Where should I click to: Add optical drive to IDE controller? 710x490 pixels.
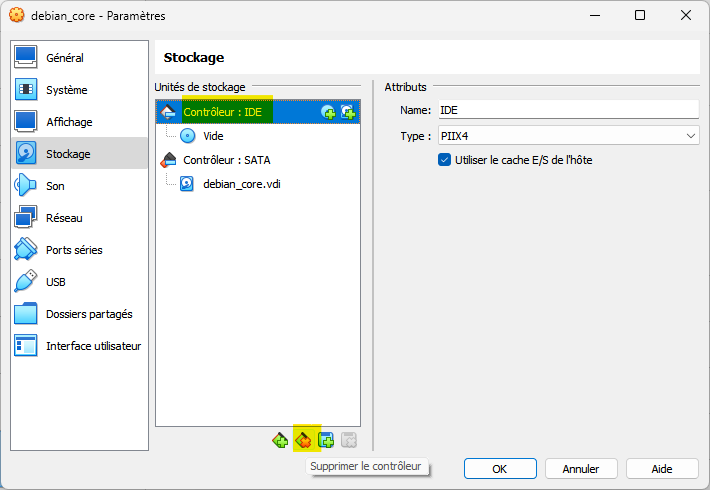point(328,112)
